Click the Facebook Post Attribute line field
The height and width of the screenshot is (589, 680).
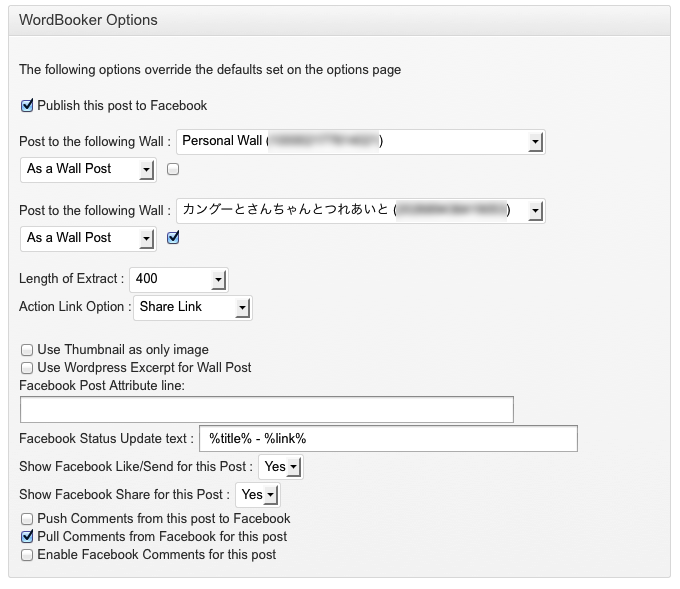click(x=266, y=409)
